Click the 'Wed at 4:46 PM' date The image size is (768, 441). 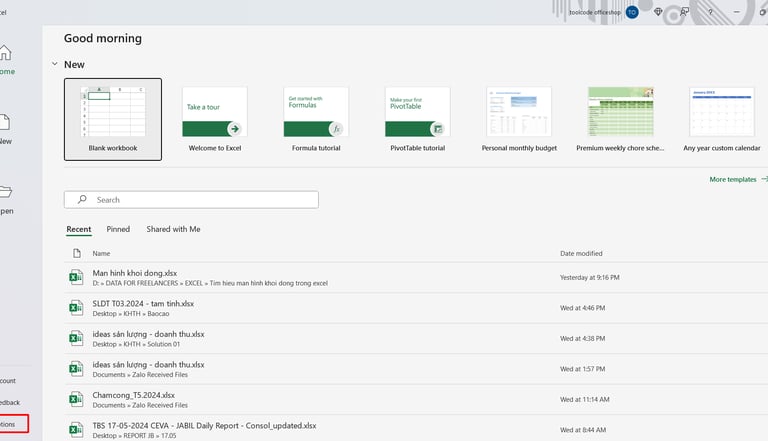coord(583,308)
